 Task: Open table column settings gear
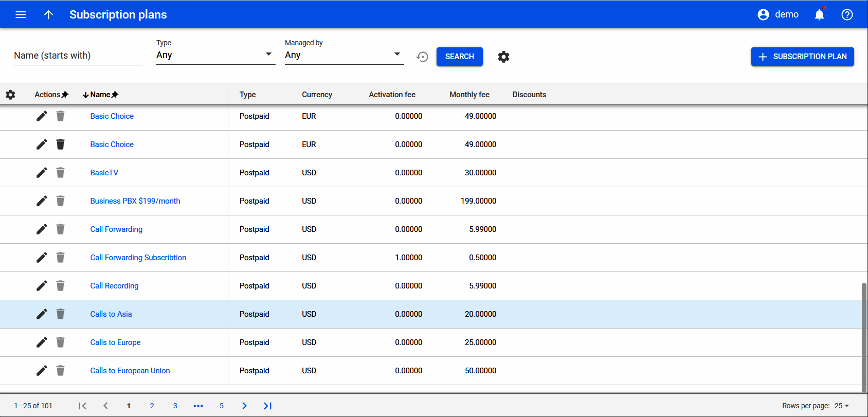10,95
